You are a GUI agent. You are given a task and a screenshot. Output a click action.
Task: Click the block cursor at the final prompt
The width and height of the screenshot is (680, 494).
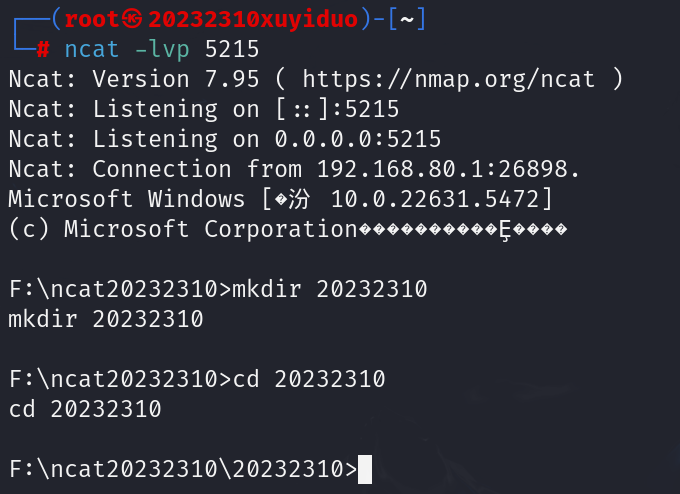click(x=364, y=469)
